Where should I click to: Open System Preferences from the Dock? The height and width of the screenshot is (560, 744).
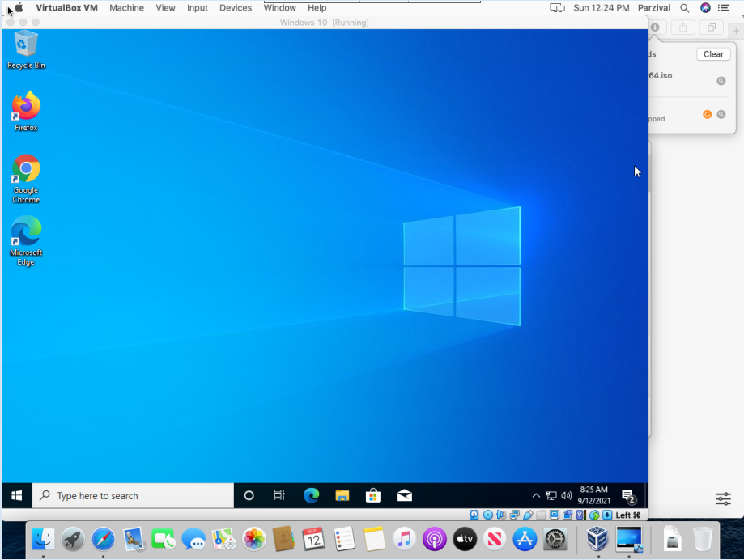pyautogui.click(x=555, y=539)
